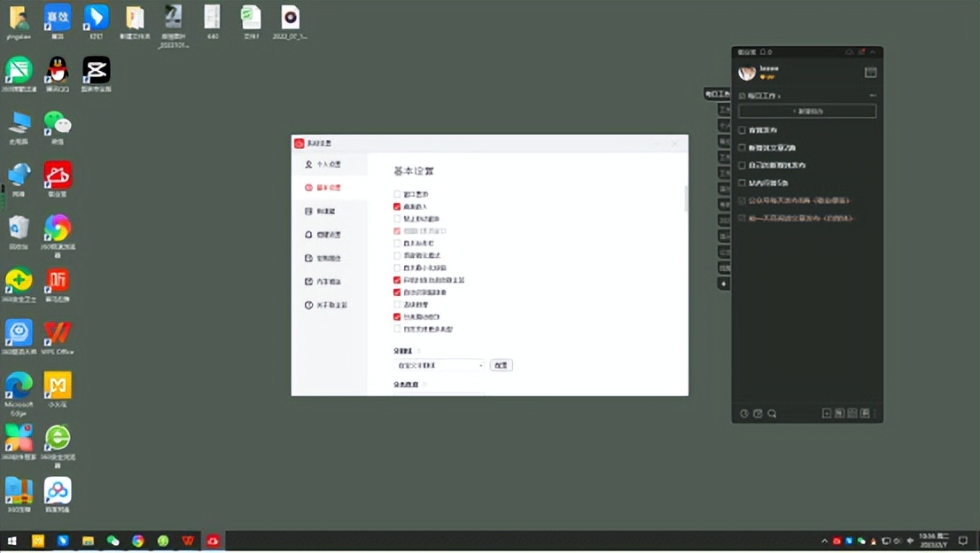
Task: Open the WPS Office desktop icon
Action: pyautogui.click(x=58, y=334)
